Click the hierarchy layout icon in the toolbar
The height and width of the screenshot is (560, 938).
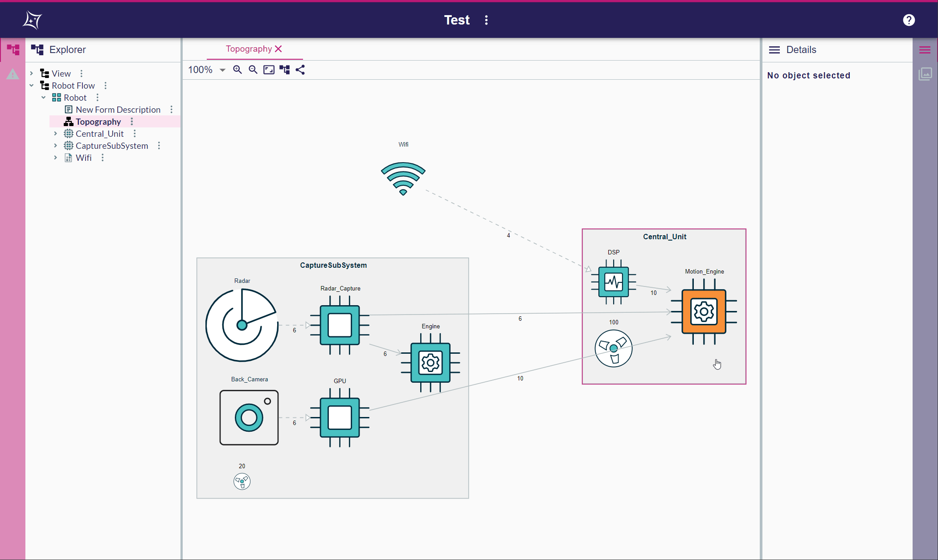point(284,69)
